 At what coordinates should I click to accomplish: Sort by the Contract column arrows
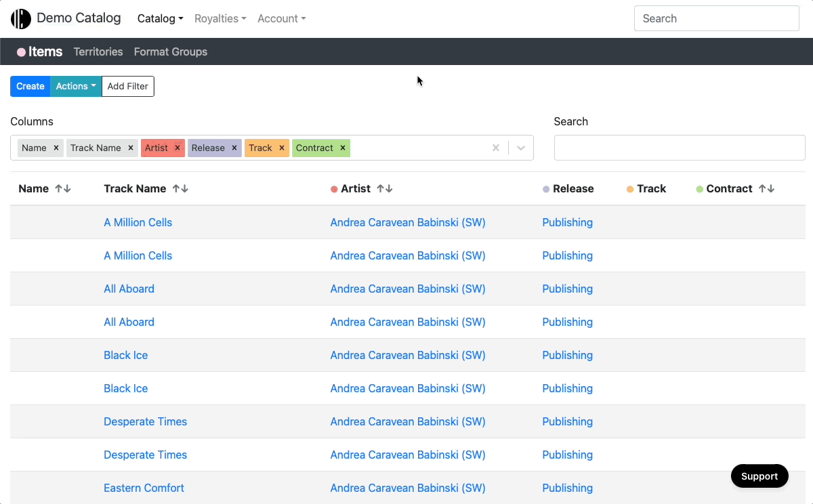coord(766,189)
